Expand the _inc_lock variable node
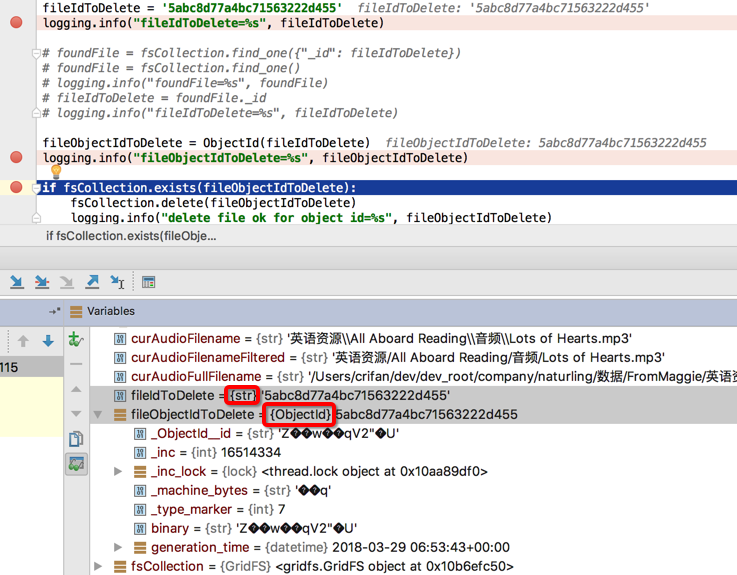Image resolution: width=737 pixels, height=575 pixels. tap(118, 472)
